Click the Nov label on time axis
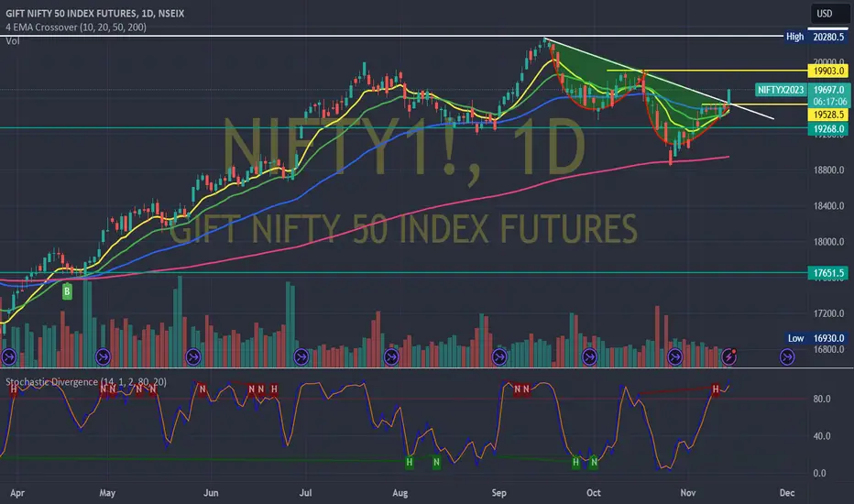This screenshot has width=854, height=504. pyautogui.click(x=688, y=493)
